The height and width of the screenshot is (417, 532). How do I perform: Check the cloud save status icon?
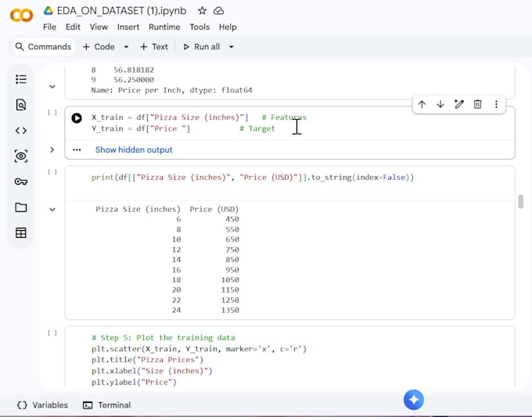tap(218, 11)
